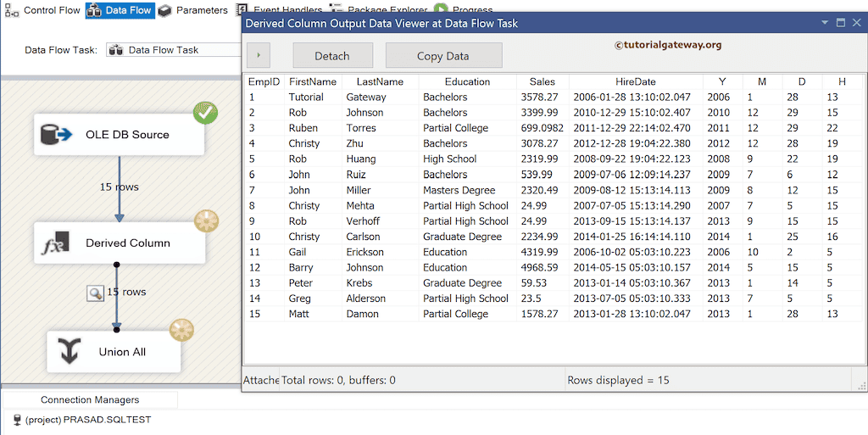The width and height of the screenshot is (868, 435).
Task: Click the Control Flow tab icon
Action: [x=12, y=10]
